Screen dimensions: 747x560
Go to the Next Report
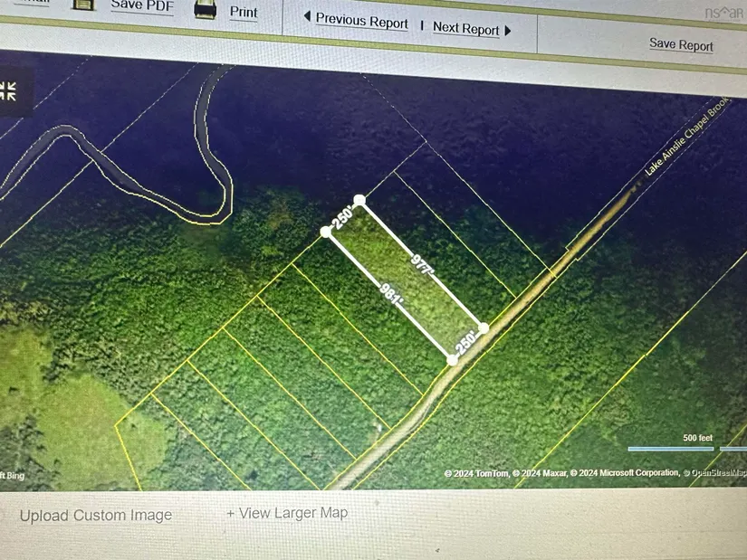click(465, 28)
